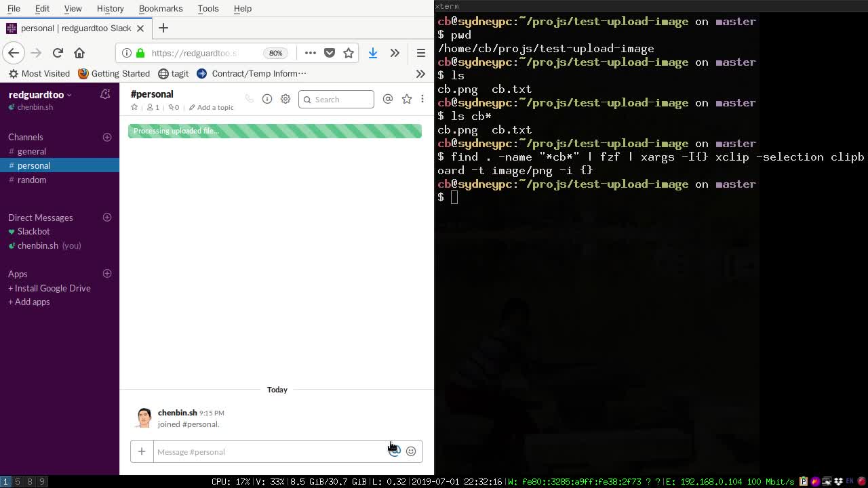Click the Search input box
The image size is (868, 488).
coord(336,100)
